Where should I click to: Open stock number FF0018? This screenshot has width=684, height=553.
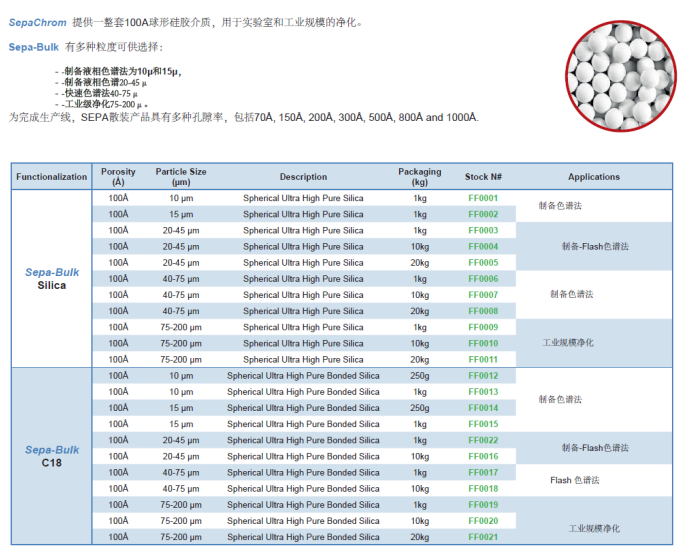click(483, 488)
